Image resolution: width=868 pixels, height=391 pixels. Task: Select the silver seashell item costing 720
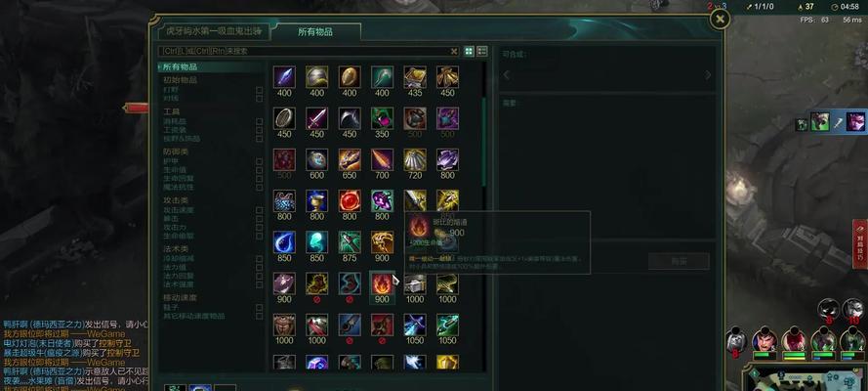[x=415, y=159]
